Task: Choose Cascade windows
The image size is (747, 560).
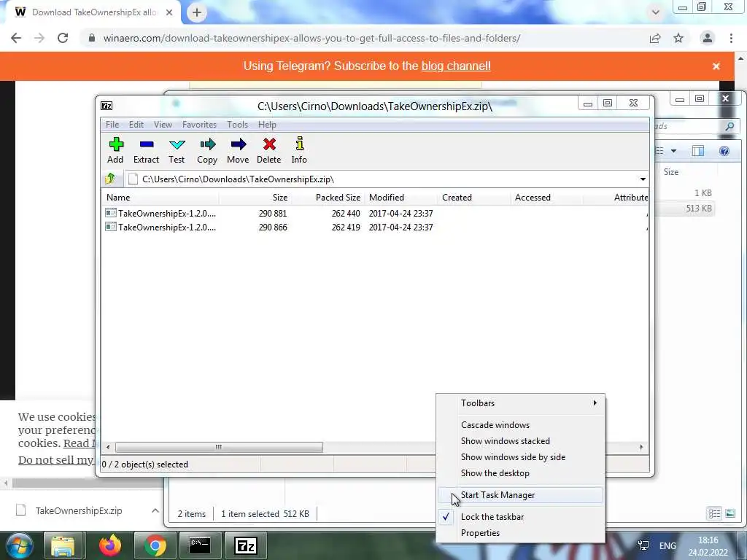Action: (520, 425)
